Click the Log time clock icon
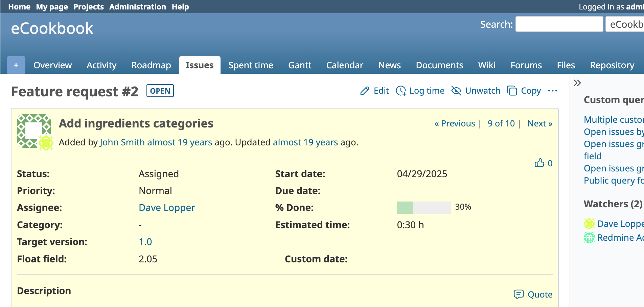Screen dimensions: 644x307 tap(401, 91)
